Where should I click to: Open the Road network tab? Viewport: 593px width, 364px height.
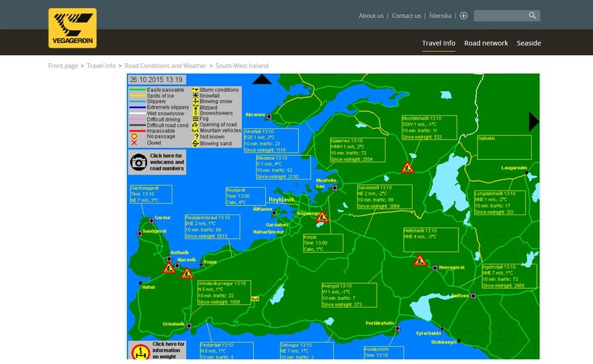tap(486, 43)
